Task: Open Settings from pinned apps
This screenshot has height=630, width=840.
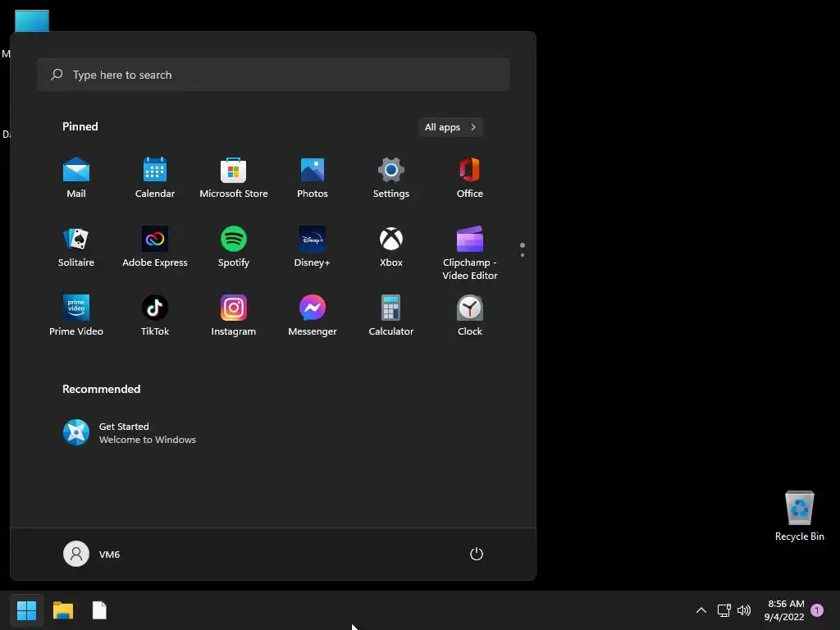Action: [391, 178]
